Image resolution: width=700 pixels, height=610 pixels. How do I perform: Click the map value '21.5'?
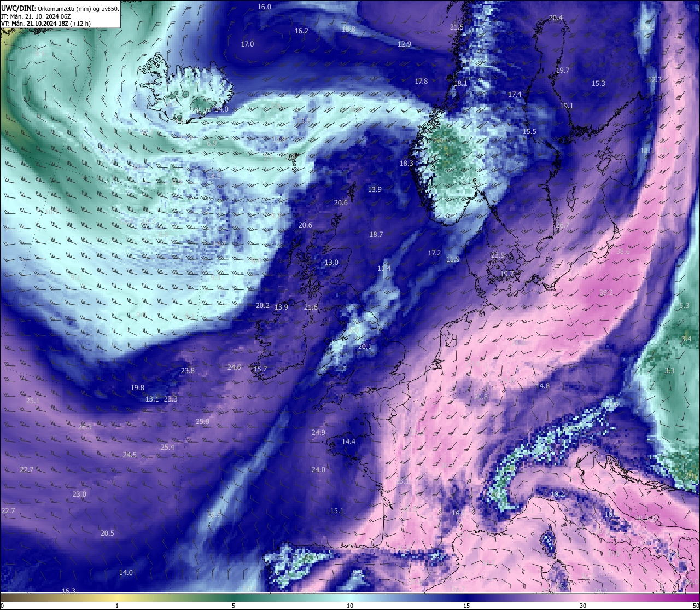point(457,27)
